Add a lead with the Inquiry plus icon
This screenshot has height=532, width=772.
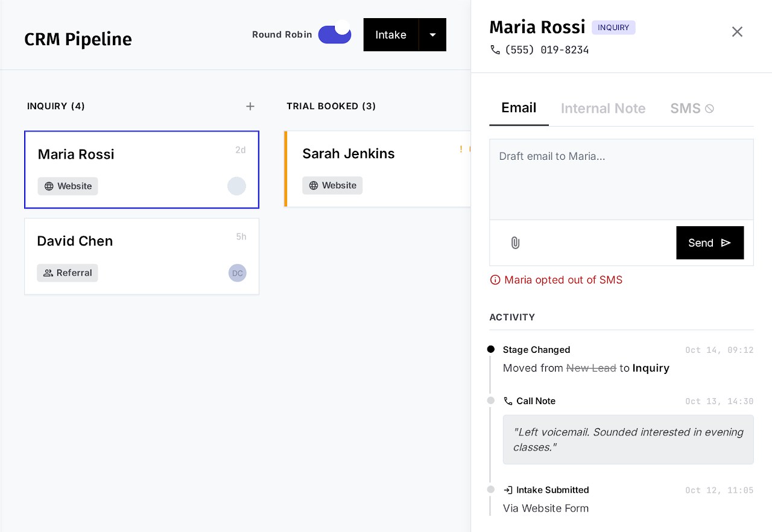point(250,106)
